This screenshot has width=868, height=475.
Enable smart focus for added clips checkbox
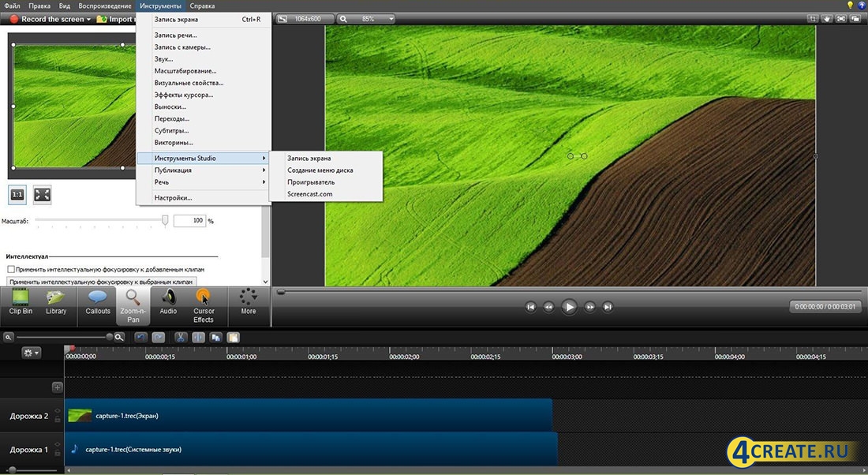(11, 269)
